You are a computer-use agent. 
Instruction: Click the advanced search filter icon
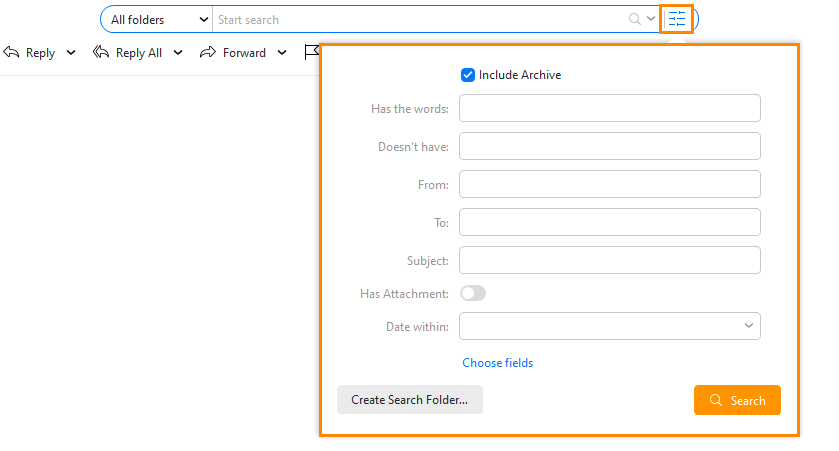677,19
